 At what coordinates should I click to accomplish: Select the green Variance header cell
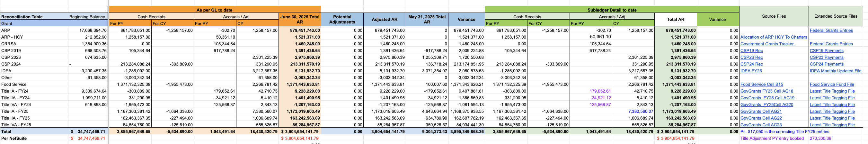[717, 19]
